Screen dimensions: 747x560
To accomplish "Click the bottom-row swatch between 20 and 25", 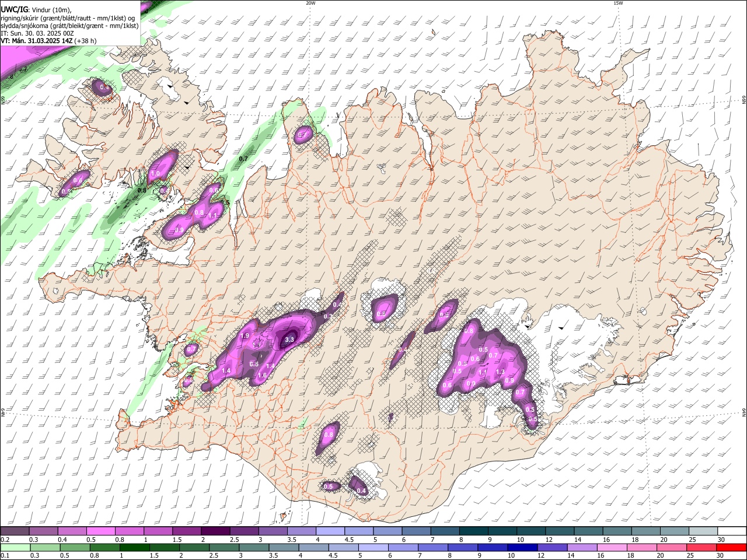I will point(672,548).
